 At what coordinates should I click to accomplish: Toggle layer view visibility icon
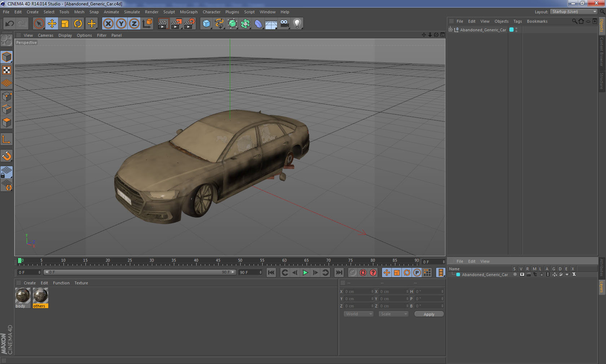point(522,274)
